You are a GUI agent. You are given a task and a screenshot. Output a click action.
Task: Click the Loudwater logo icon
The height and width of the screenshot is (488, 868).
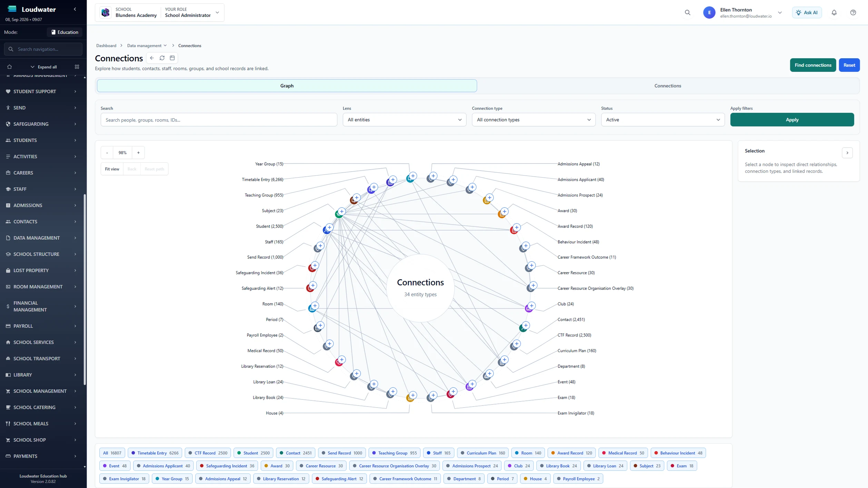coord(12,9)
